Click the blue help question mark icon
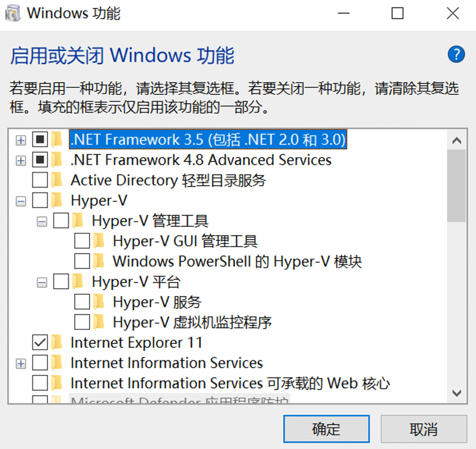Viewport: 476px width, 449px height. (456, 54)
